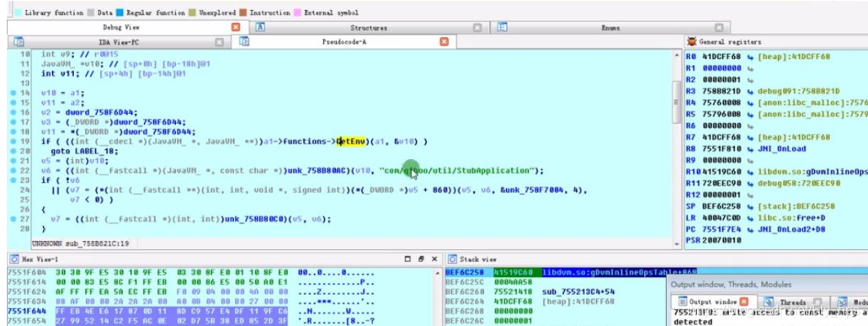Viewport: 868px width, 326px height.
Task: Follow the R8 register jump arrow
Action: point(750,149)
